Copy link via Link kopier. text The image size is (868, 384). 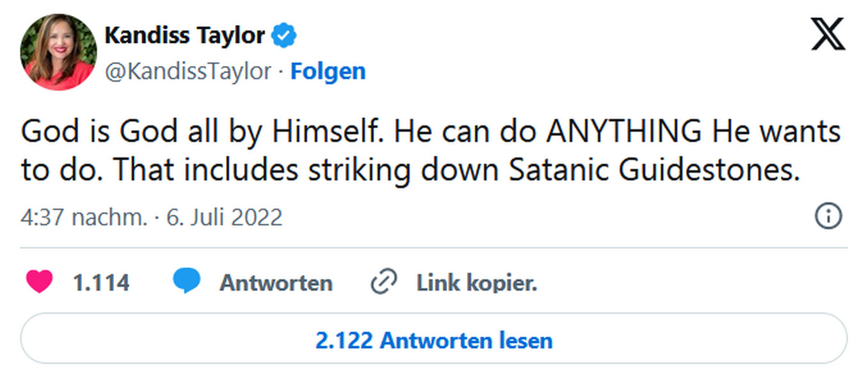pos(477,282)
